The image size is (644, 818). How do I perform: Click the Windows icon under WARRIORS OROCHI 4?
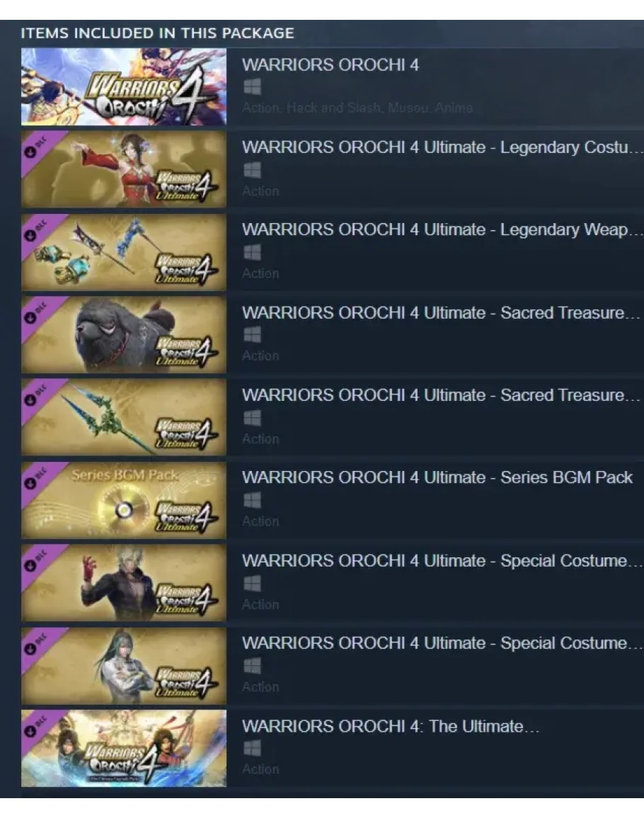pyautogui.click(x=253, y=86)
